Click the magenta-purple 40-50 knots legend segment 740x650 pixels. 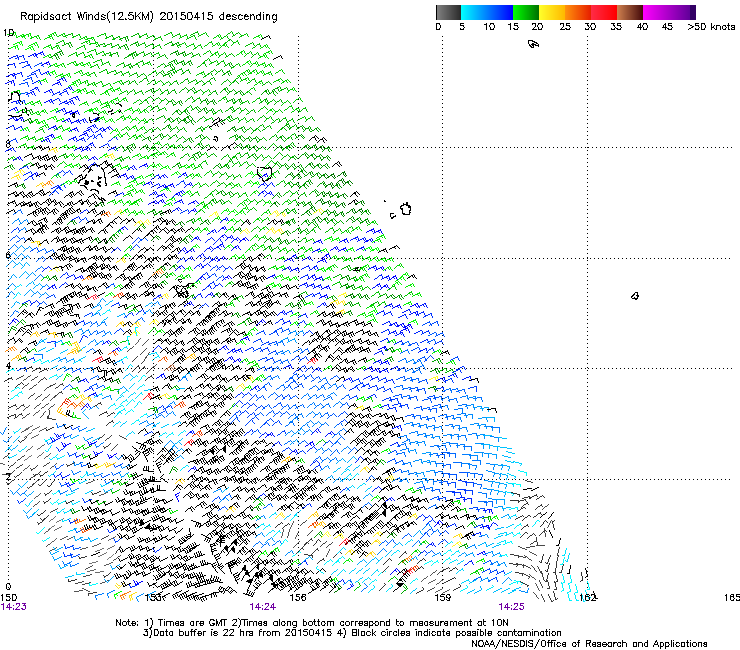pos(669,12)
